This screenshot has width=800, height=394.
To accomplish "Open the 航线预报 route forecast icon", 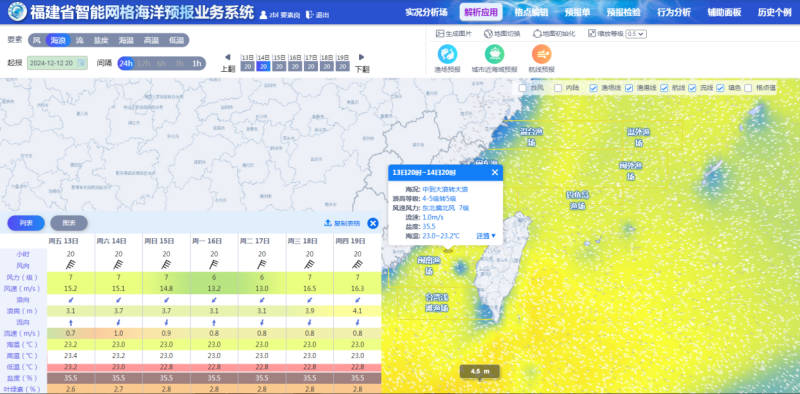I will (541, 54).
